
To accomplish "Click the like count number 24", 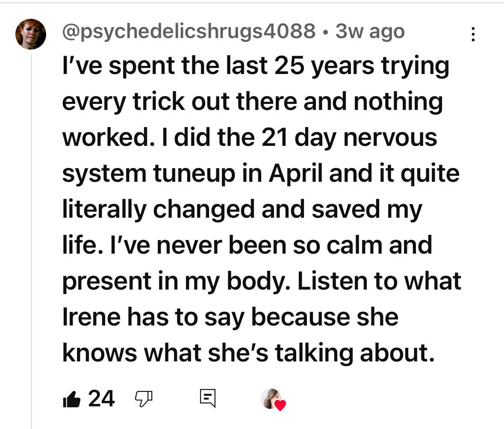I will coord(101,399).
